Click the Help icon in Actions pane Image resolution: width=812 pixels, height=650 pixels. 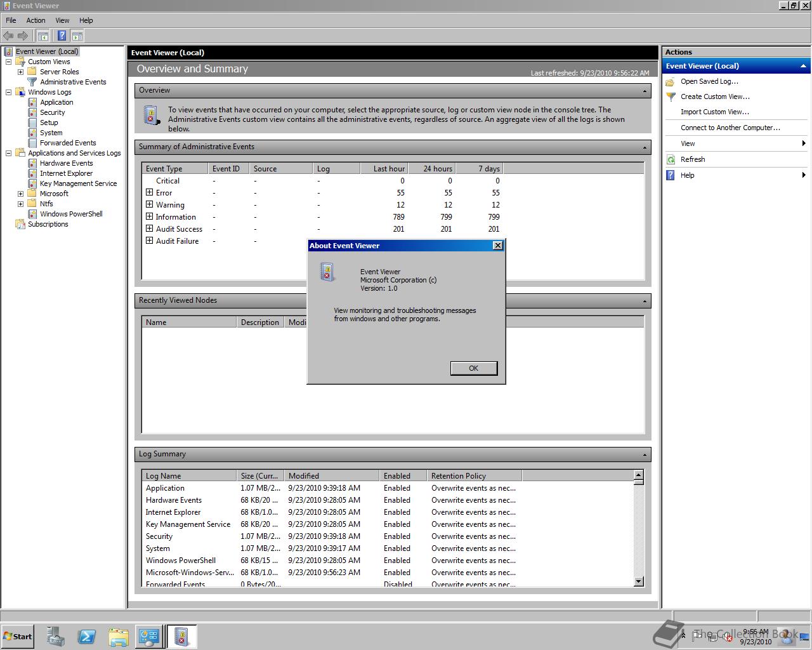click(x=671, y=175)
